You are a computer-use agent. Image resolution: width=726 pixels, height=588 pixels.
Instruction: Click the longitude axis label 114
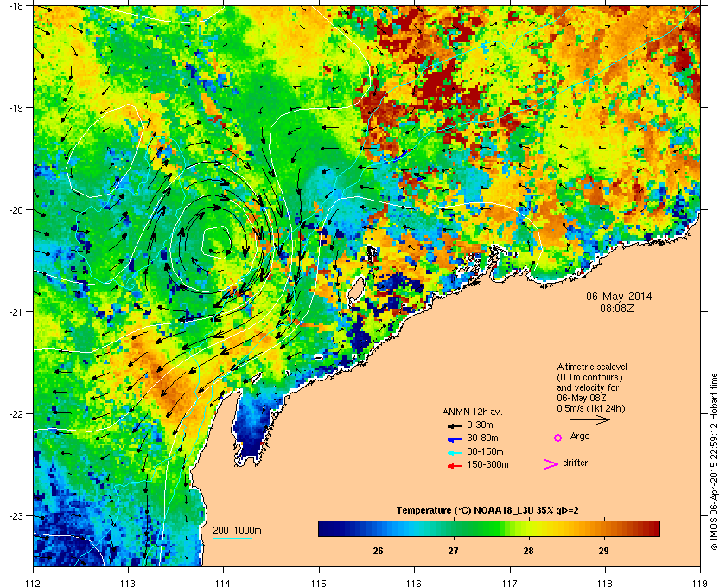point(223,583)
